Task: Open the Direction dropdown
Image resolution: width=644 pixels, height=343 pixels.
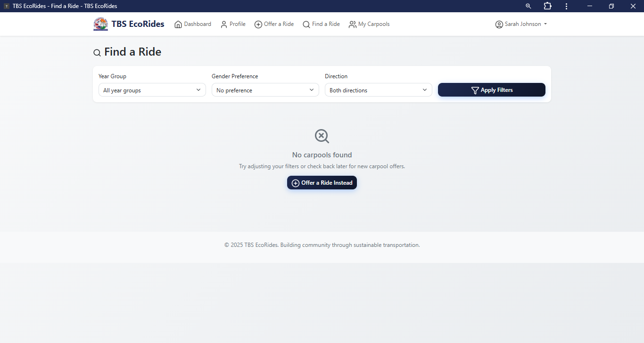Action: (x=378, y=90)
